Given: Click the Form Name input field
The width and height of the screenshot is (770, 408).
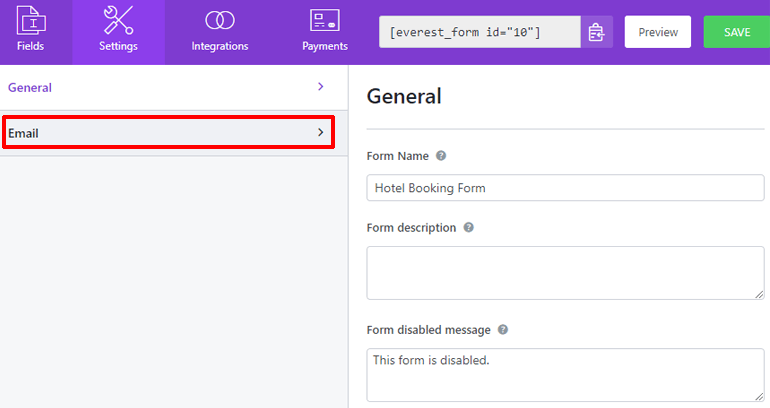Looking at the screenshot, I should 565,188.
